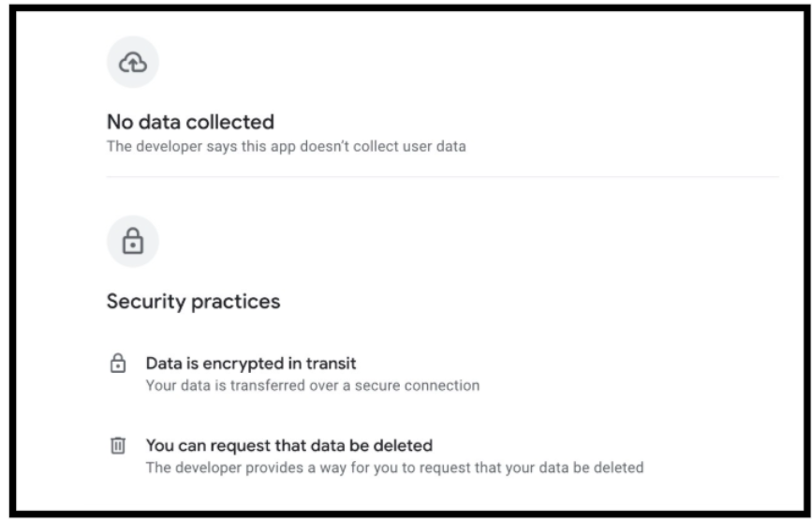Click "Your data is transferred over a secure connection"
Viewport: 812px width, 521px height.
point(313,385)
